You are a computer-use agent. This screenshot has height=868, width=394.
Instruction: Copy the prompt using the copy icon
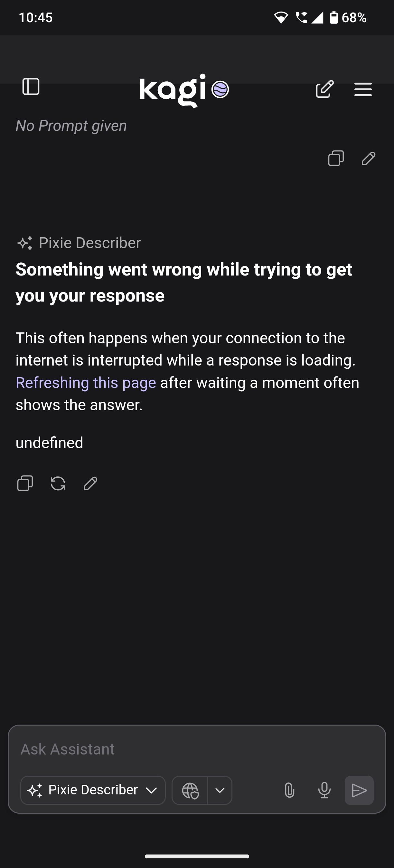(336, 158)
